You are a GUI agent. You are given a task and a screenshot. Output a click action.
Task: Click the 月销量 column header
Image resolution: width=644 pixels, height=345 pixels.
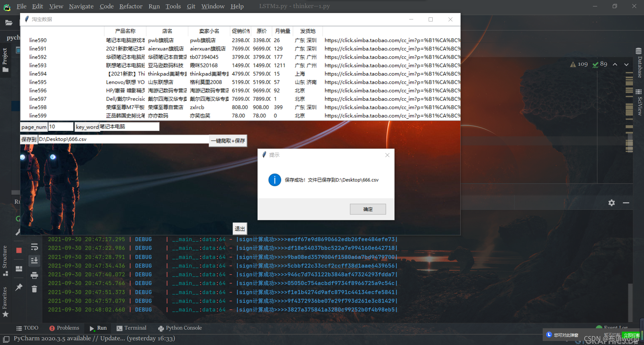click(x=282, y=31)
